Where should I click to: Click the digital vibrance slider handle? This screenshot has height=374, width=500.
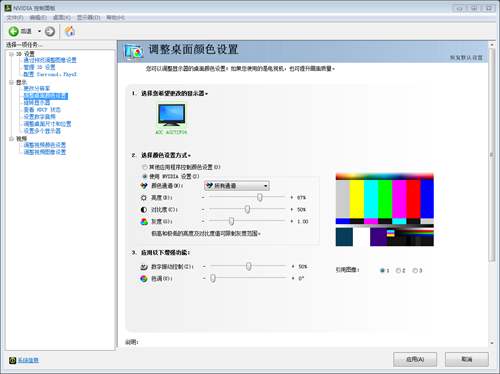249,266
